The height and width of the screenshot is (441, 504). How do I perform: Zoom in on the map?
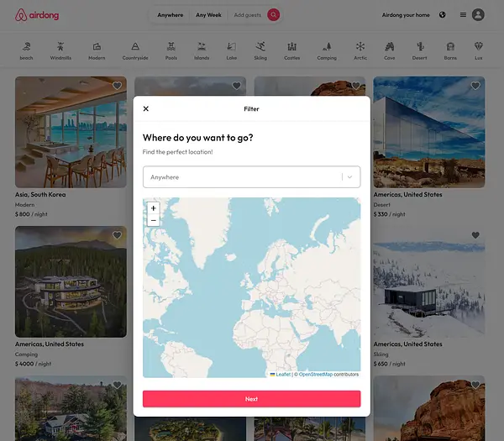(x=154, y=208)
